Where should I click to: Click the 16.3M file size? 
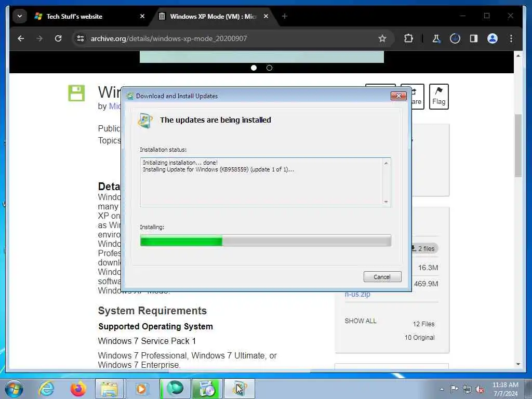(428, 268)
